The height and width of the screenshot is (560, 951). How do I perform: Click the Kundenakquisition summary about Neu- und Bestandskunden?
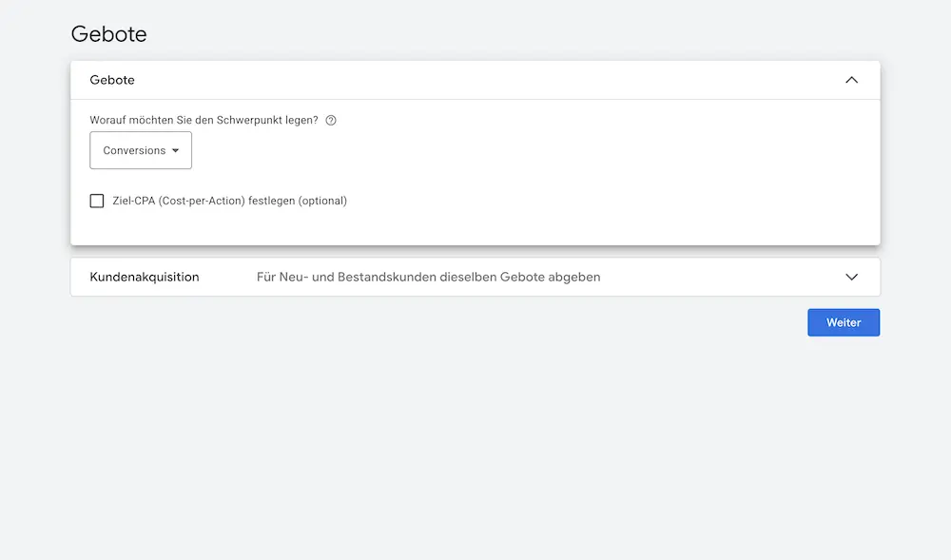coord(428,277)
